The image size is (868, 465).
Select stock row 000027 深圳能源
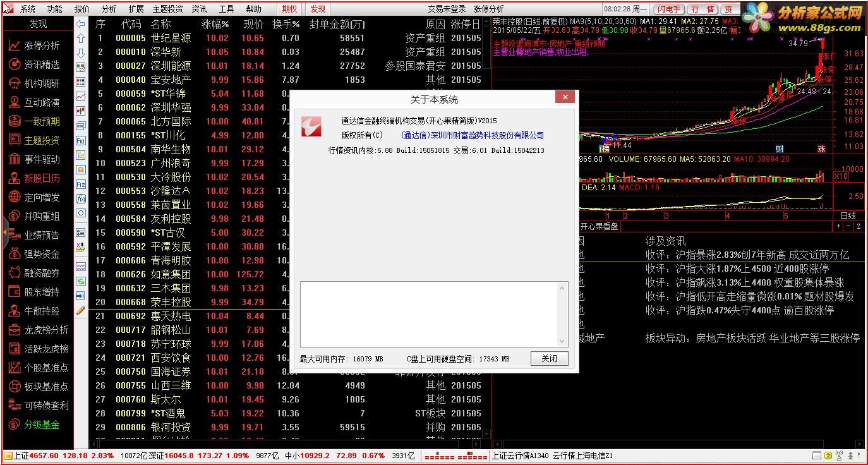tap(287, 66)
